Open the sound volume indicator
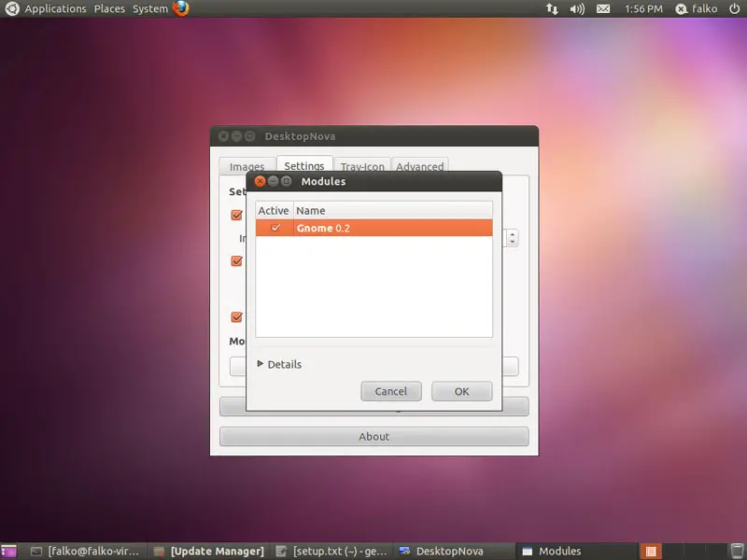 point(577,8)
